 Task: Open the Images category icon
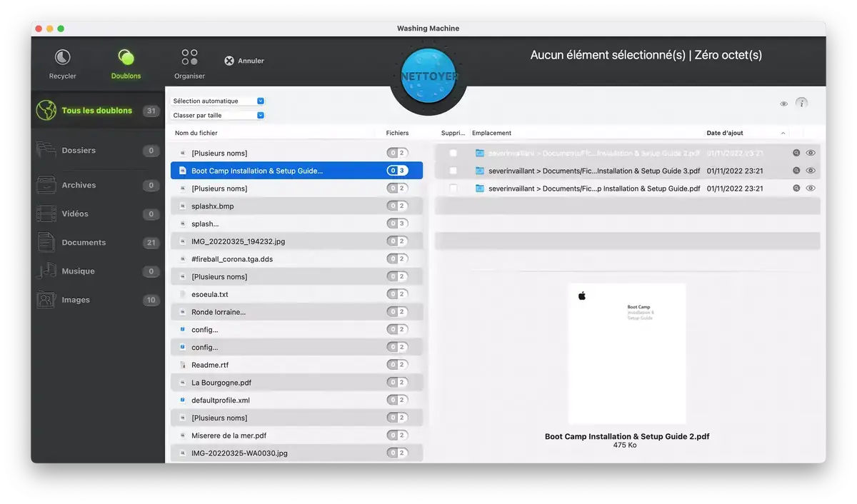tap(46, 300)
